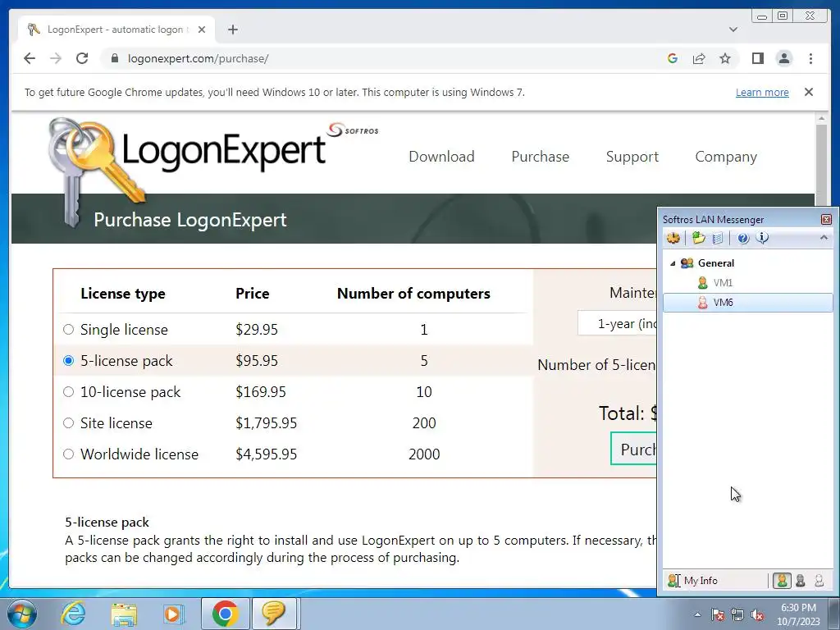
Task: Set Messenger status to the green available icon
Action: click(782, 580)
